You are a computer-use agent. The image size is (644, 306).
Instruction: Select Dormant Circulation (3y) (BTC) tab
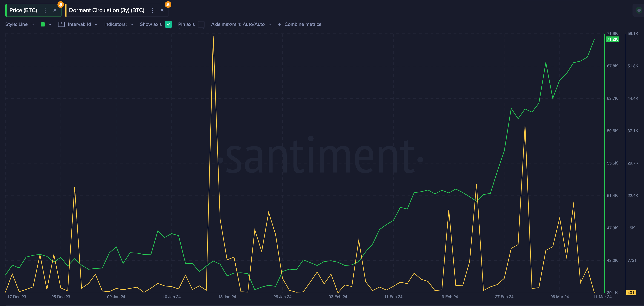tap(107, 10)
